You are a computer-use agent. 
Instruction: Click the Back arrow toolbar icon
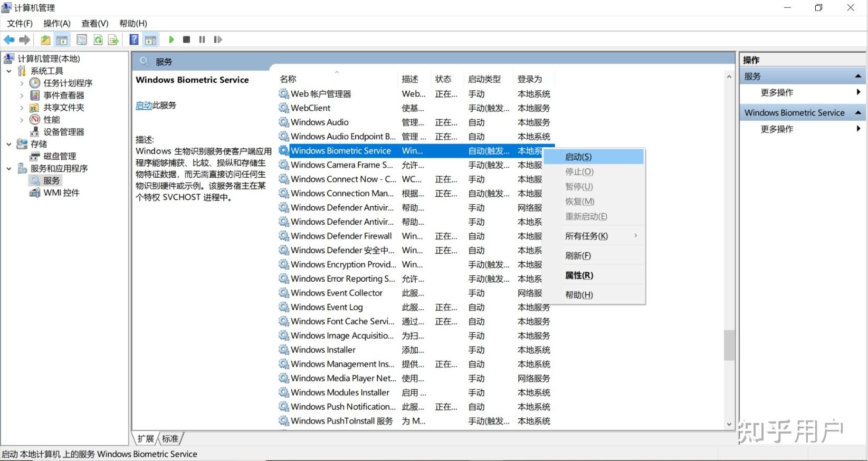pos(9,40)
